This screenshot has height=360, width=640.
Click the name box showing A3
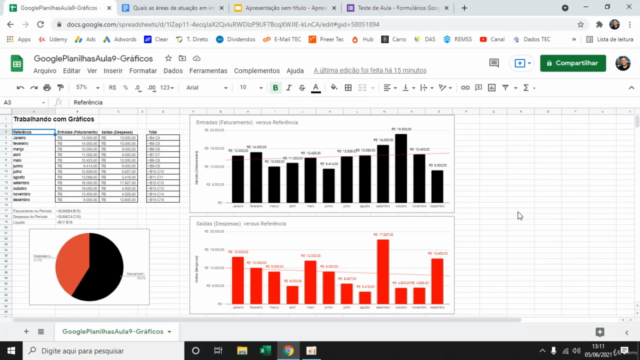pos(24,102)
